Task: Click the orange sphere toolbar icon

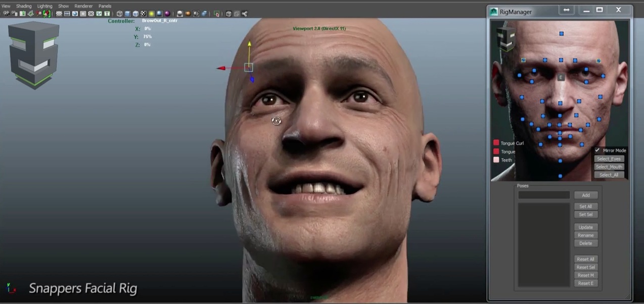Action: [x=188, y=14]
